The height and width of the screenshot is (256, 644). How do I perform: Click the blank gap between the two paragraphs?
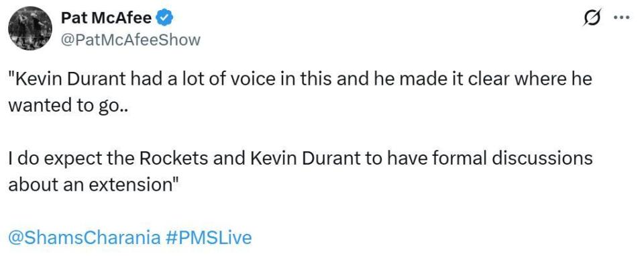coord(300,132)
